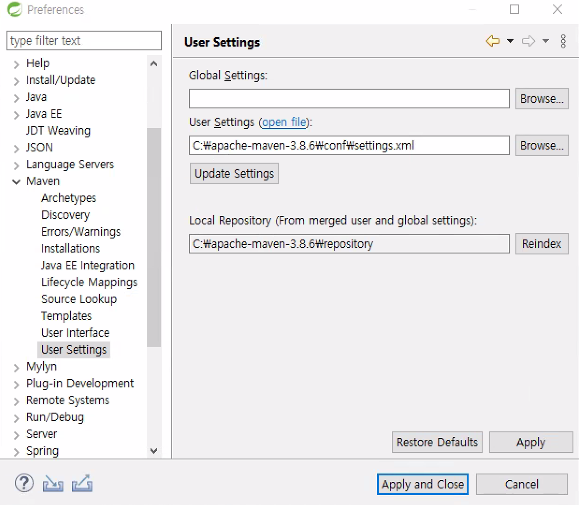Expand the Spring tree node
This screenshot has height=505, width=579.
pos(16,452)
